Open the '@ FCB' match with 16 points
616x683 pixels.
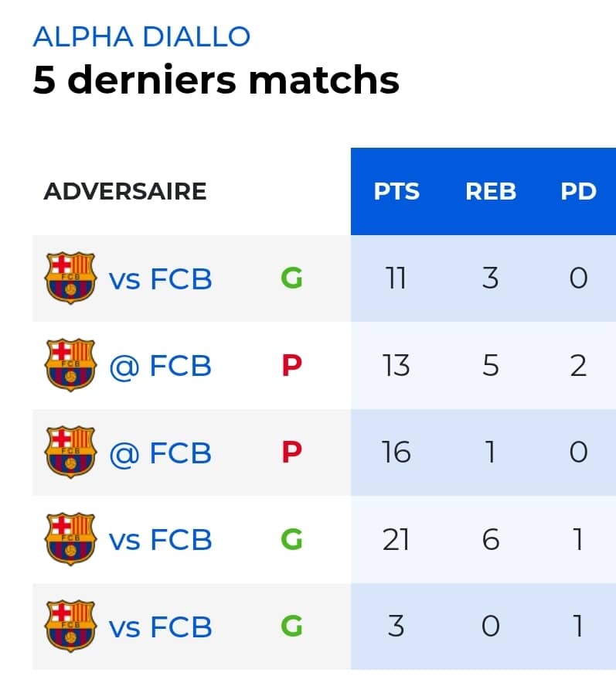(160, 453)
